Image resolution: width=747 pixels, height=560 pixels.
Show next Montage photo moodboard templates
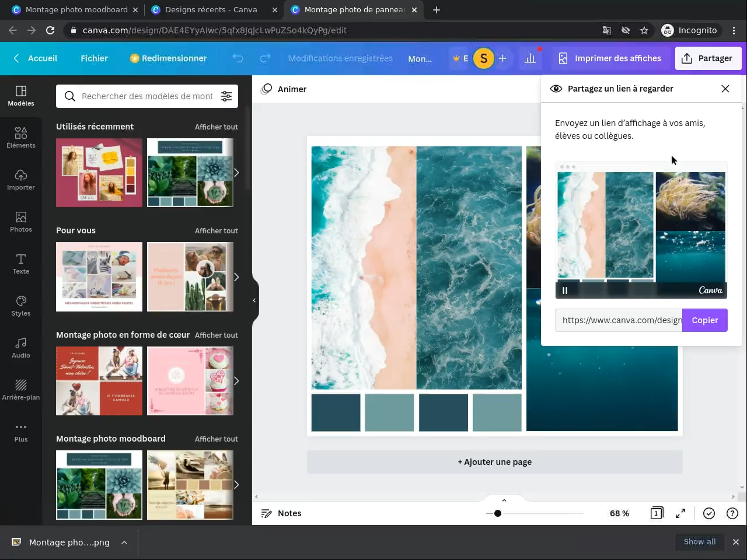(236, 485)
